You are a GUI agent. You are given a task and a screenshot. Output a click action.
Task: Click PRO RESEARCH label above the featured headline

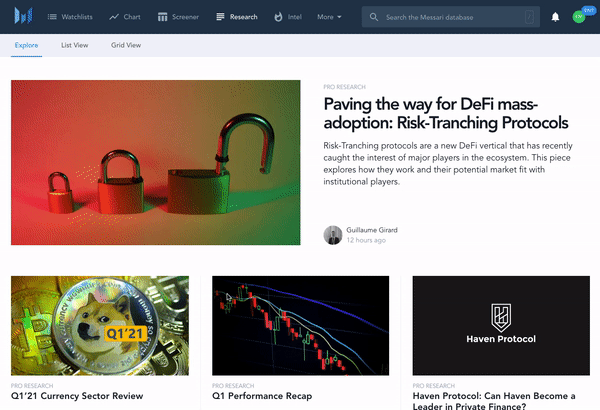[x=344, y=87]
